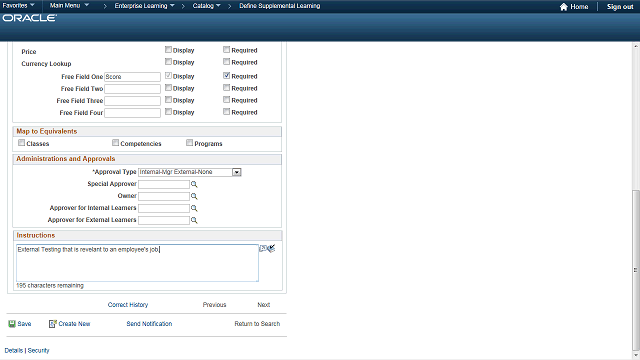Click the Home link text
Viewport: 640px width, 360px height.
click(x=579, y=7)
